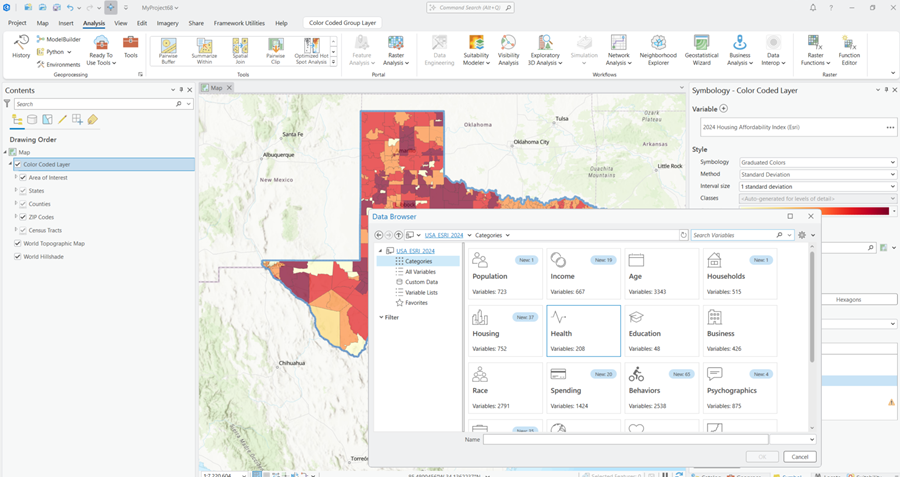The height and width of the screenshot is (477, 900).
Task: Go back in Data Browser
Action: coord(378,235)
